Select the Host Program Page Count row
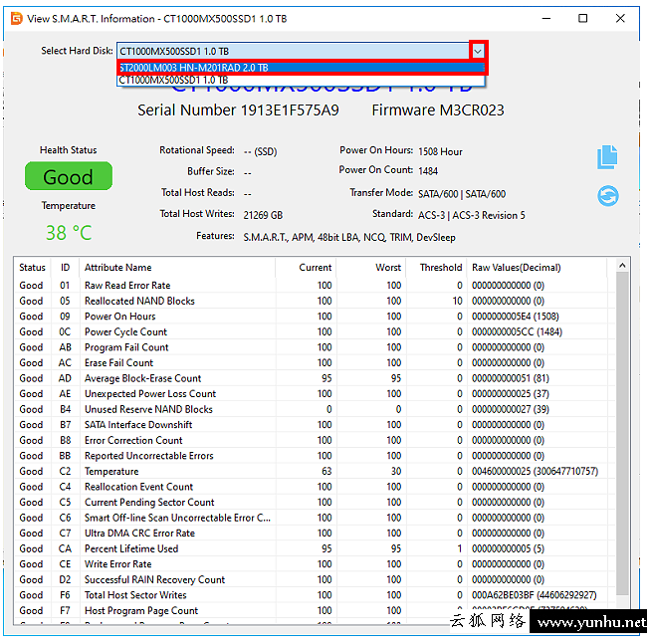 point(316,610)
